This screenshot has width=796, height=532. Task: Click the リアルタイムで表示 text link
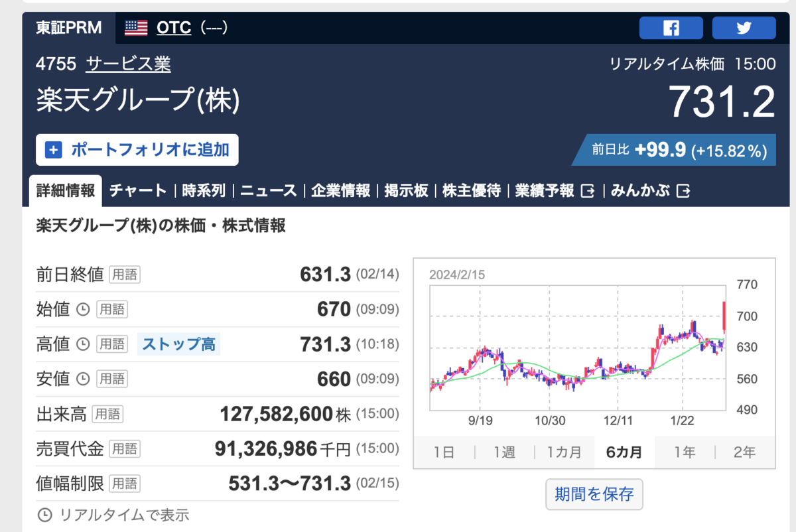124,515
